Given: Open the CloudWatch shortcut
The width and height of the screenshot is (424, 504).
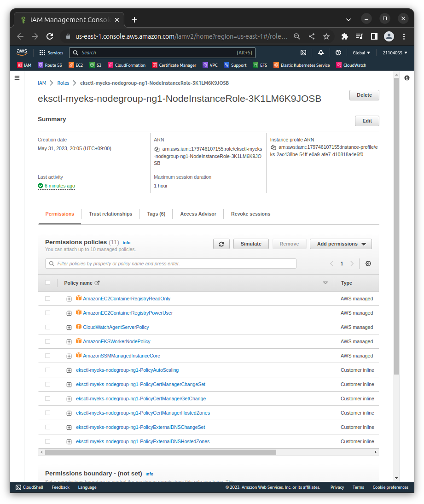Looking at the screenshot, I should click(351, 65).
